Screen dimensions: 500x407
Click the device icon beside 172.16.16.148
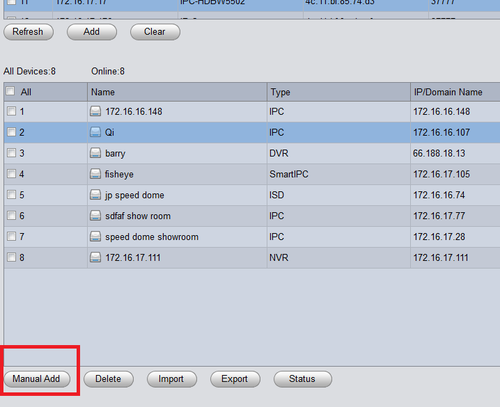95,111
